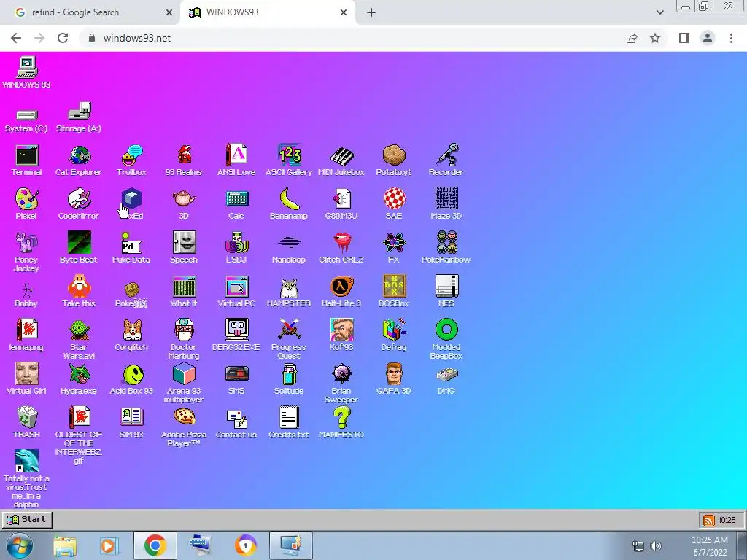Open the TRASH recycle bin icon
This screenshot has width=747, height=560.
point(27,423)
